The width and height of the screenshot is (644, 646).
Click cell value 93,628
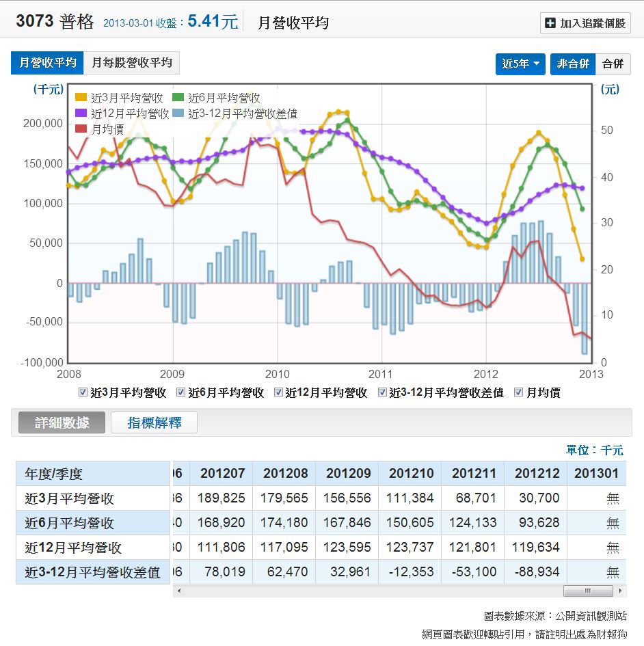(539, 522)
